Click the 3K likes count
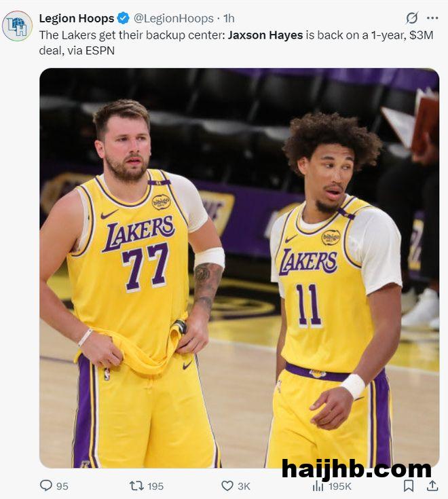 coord(244,486)
